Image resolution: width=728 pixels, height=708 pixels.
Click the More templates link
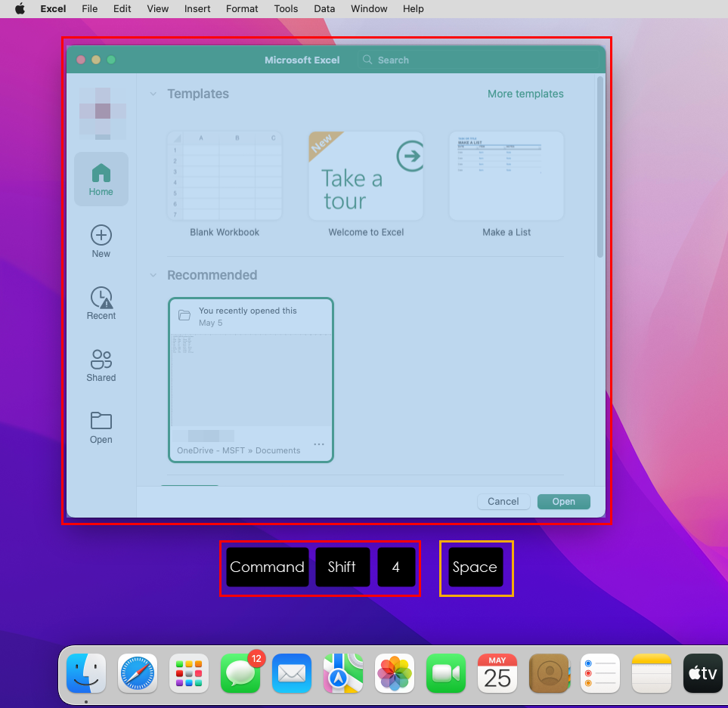coord(525,94)
